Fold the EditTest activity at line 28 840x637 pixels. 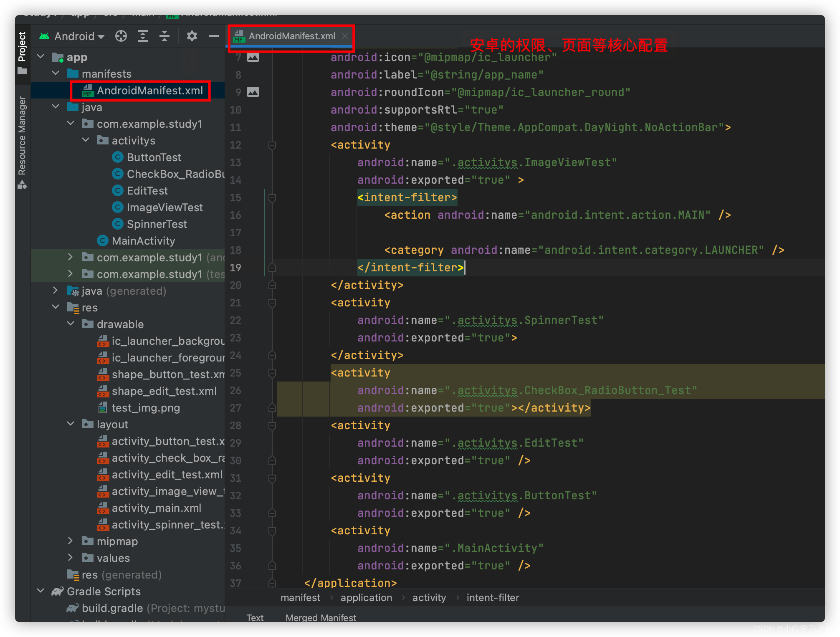pyautogui.click(x=272, y=426)
